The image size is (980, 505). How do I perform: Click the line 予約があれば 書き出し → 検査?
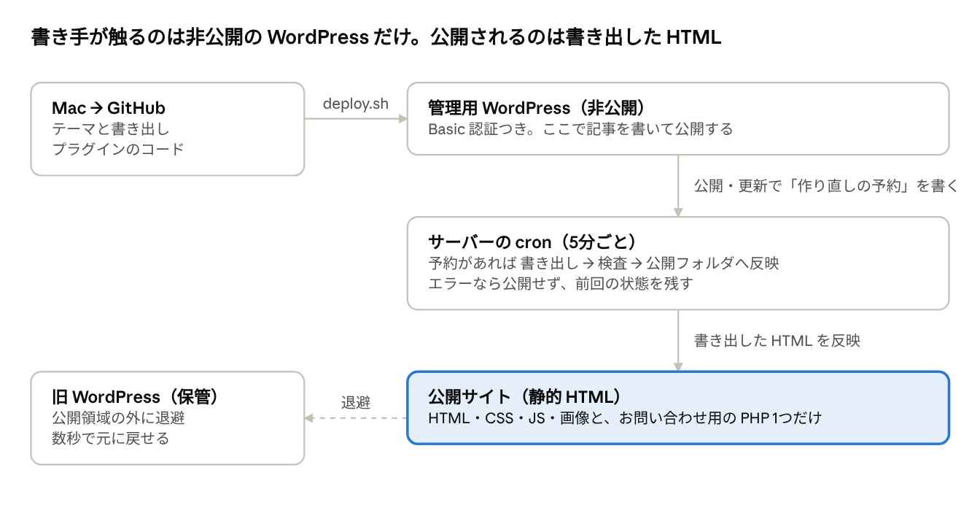click(604, 263)
